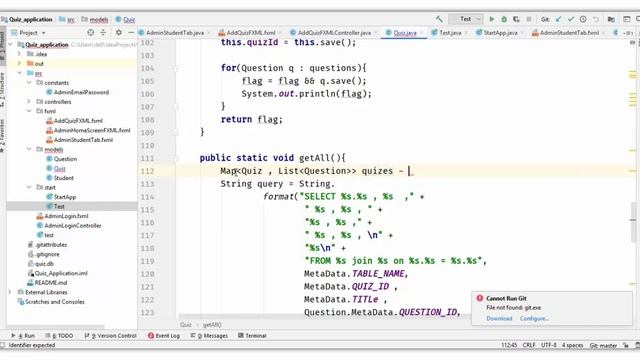The width and height of the screenshot is (640, 360).
Task: Hide the Project panel with minus icon
Action: click(131, 32)
